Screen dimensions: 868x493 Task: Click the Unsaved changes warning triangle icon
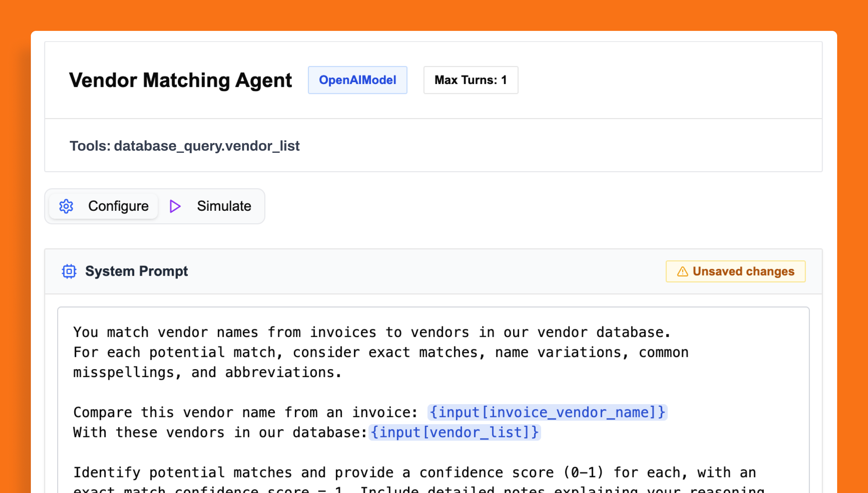682,272
